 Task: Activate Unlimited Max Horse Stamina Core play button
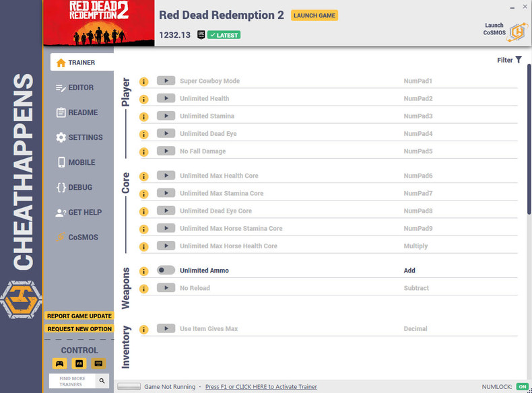(166, 229)
